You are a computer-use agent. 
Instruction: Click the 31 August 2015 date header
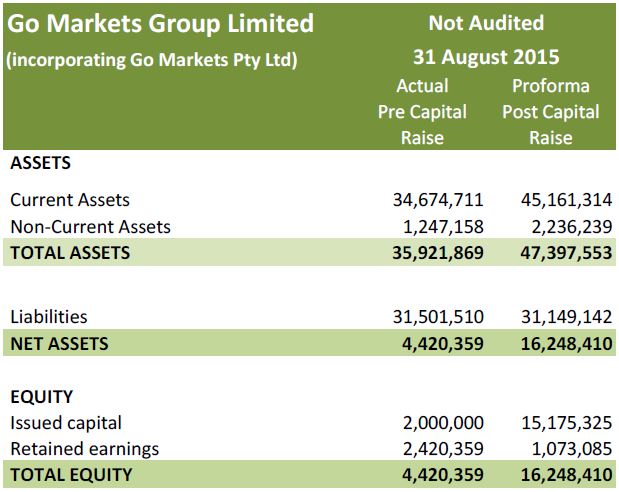[485, 55]
